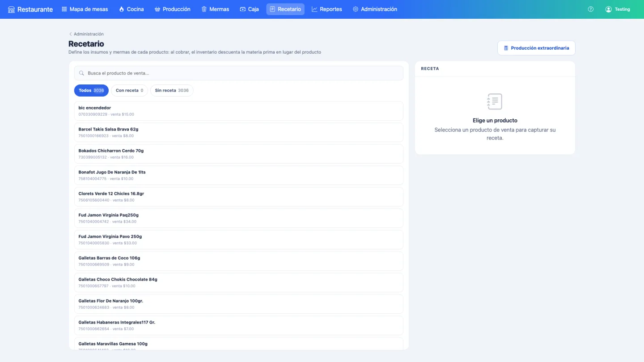Image resolution: width=644 pixels, height=362 pixels.
Task: Select the Recetario menu item
Action: tap(285, 9)
